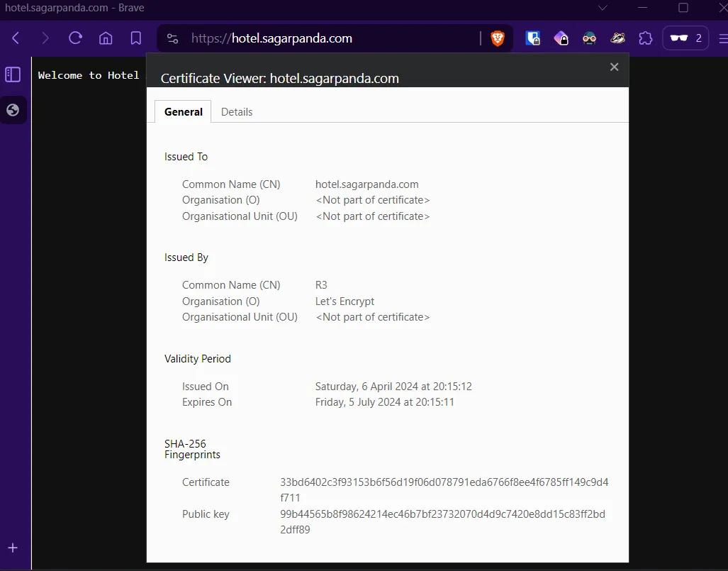
Task: Open the raccoon-like extension icon
Action: 617,38
